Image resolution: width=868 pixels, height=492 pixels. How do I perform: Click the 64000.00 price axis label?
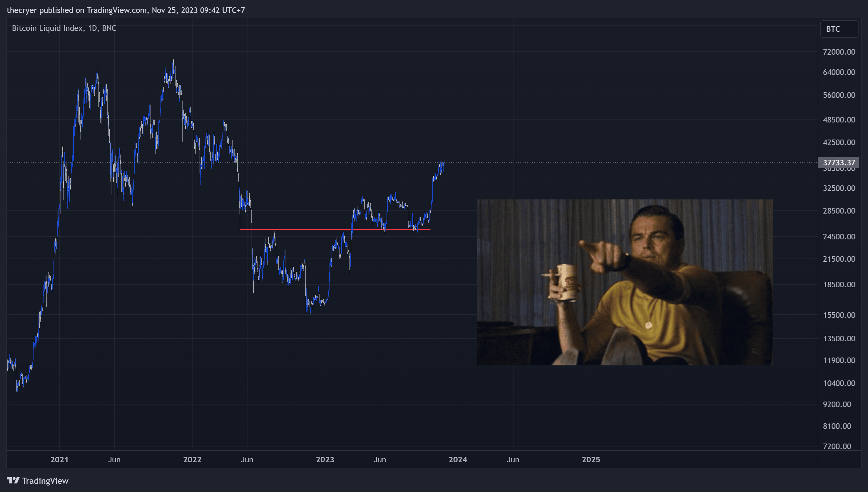pos(839,72)
